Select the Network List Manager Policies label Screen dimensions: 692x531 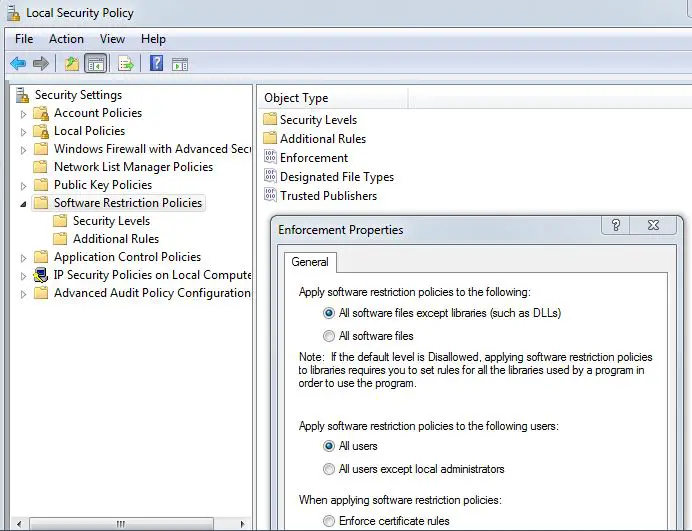[133, 167]
